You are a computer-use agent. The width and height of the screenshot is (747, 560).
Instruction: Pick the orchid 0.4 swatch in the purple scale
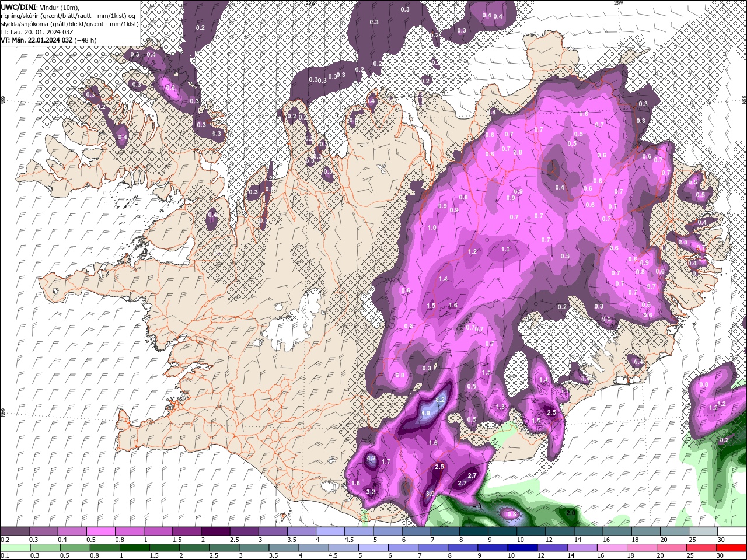[x=72, y=531]
